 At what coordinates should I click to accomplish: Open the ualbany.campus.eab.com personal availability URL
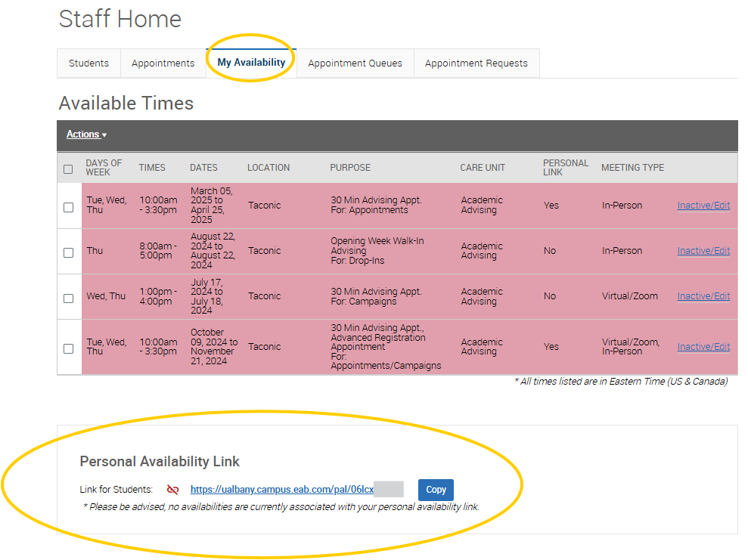tap(281, 490)
